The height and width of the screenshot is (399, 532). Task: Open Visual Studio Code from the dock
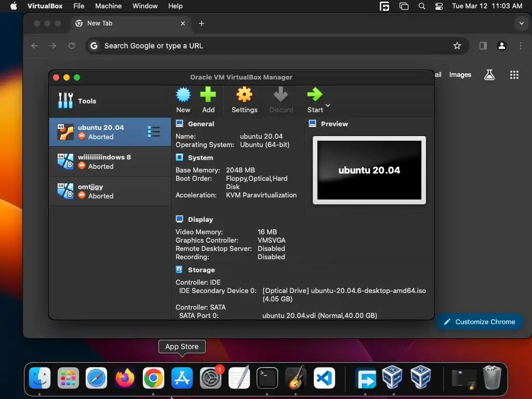pos(324,378)
